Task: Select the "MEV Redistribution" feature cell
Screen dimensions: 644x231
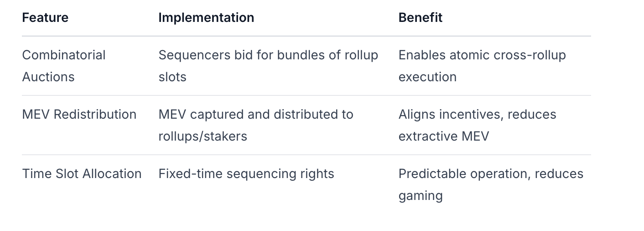Action: click(x=79, y=114)
